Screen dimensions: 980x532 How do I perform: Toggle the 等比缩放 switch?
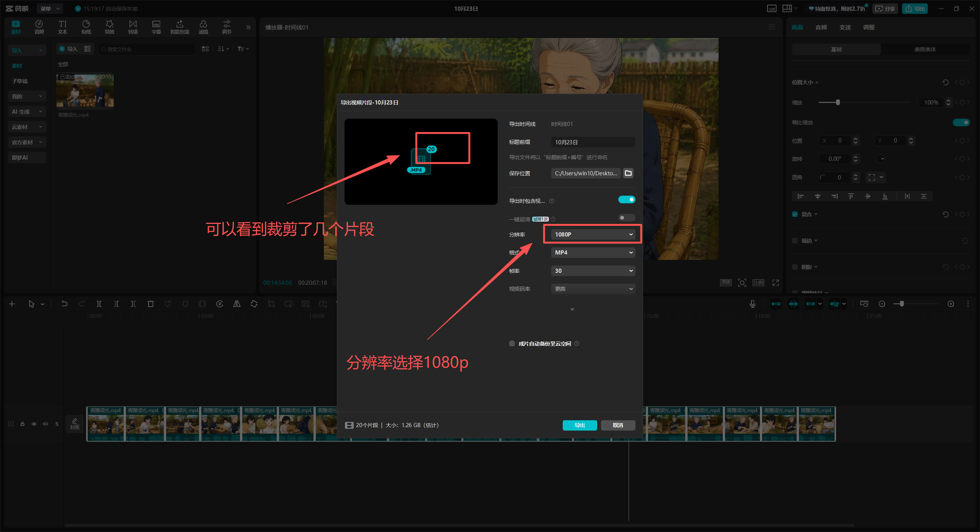tap(961, 122)
